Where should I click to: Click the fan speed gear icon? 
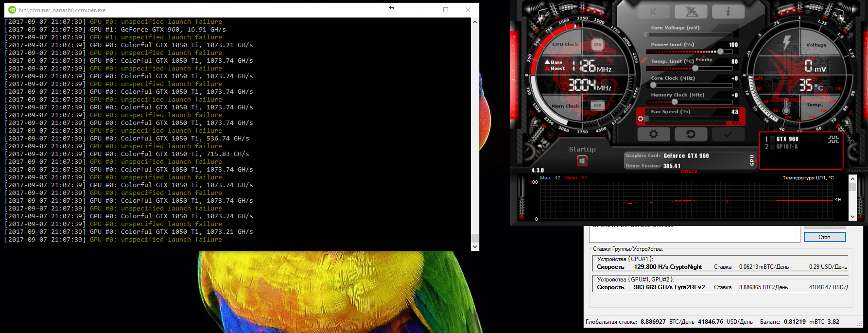tap(641, 119)
